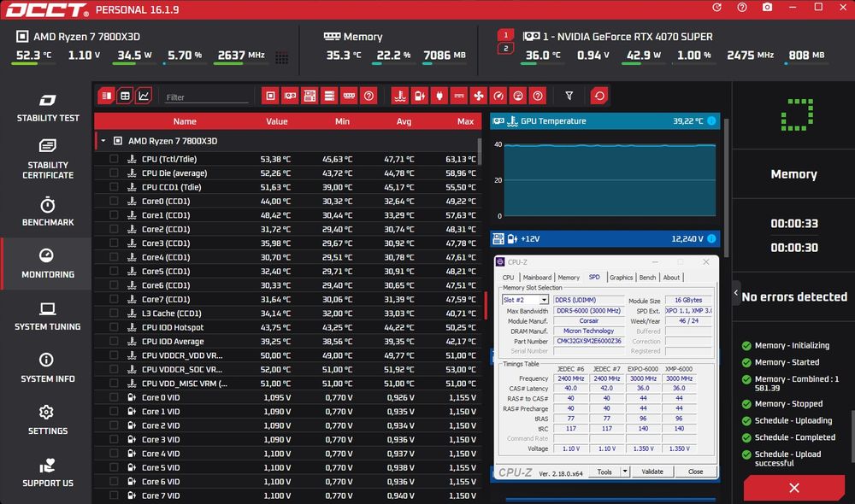Check the L3 Cache (CCD1) row checkbox

[x=114, y=314]
